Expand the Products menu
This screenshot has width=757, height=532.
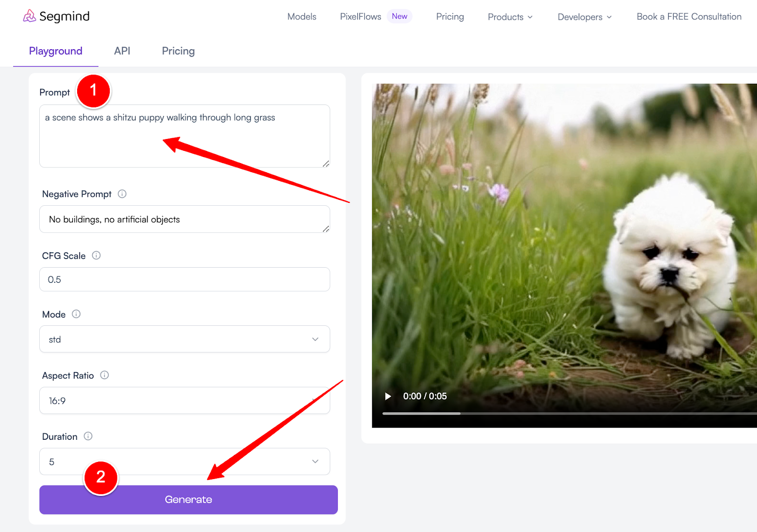click(510, 17)
